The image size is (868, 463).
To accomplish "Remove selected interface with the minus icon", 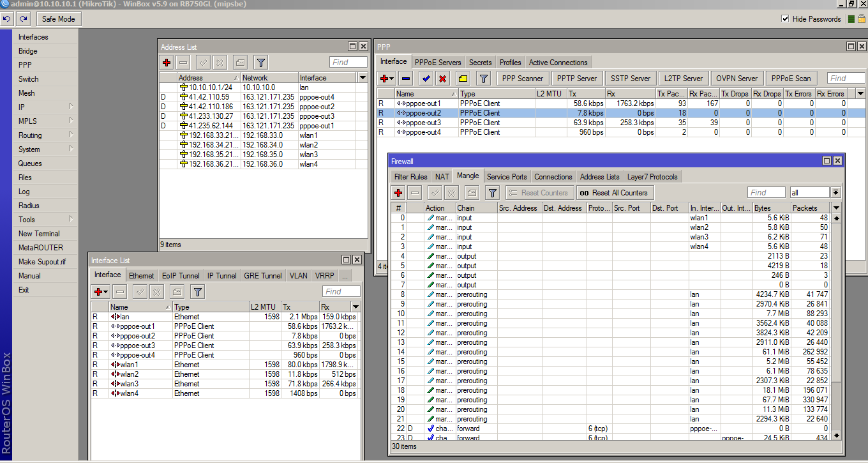I will [x=119, y=291].
